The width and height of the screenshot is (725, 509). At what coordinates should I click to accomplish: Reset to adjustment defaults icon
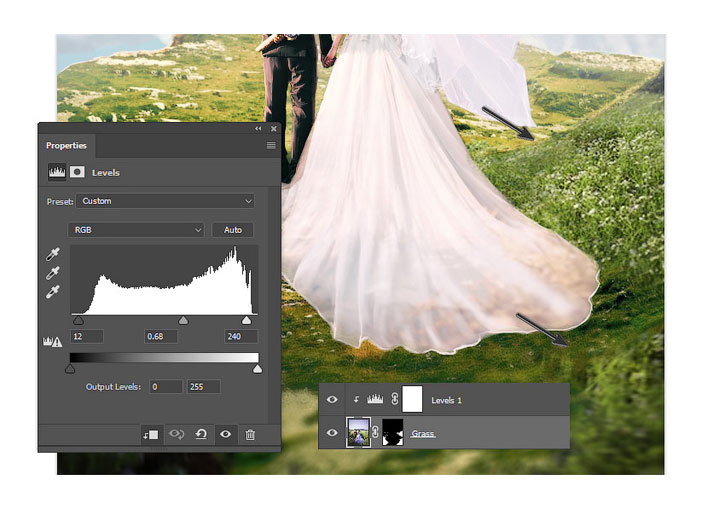pos(201,434)
